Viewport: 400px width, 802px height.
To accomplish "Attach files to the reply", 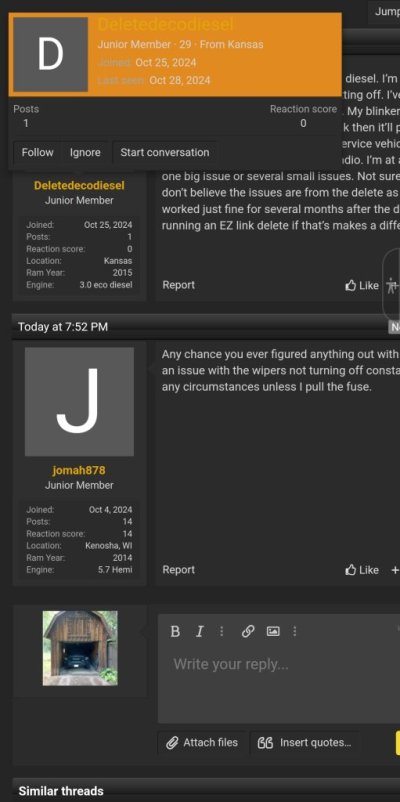I will [202, 743].
